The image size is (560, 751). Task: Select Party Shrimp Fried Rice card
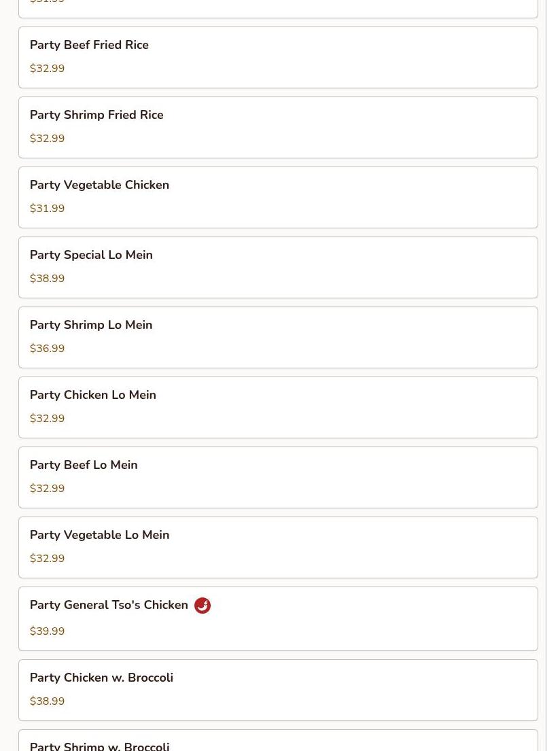[x=279, y=127]
